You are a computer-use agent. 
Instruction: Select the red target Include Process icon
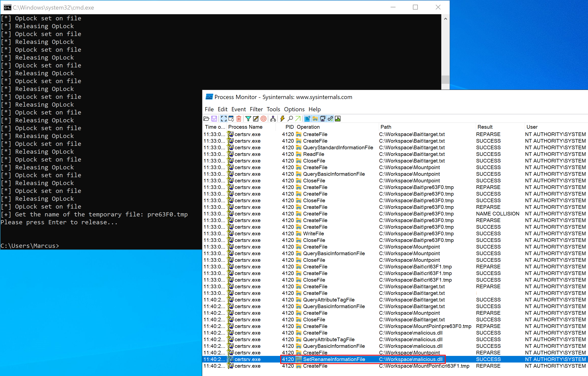click(x=264, y=119)
